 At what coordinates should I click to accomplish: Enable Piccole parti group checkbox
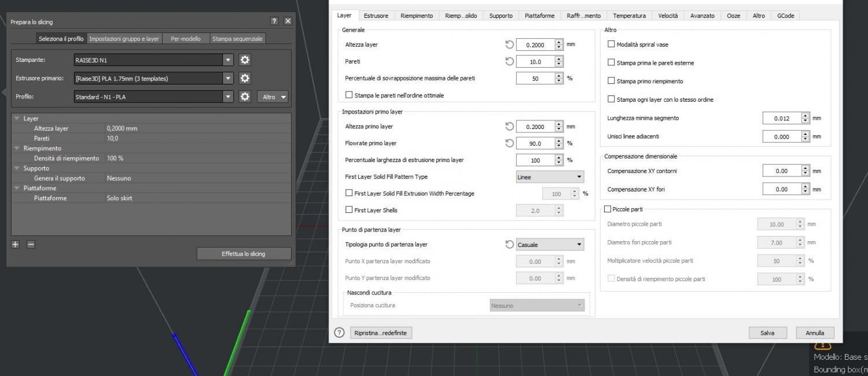click(608, 209)
